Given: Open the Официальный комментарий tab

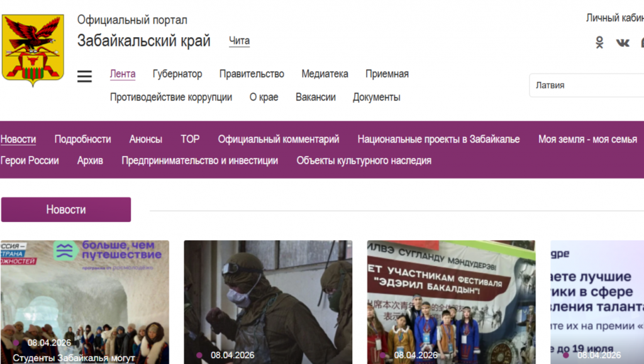Looking at the screenshot, I should 279,140.
